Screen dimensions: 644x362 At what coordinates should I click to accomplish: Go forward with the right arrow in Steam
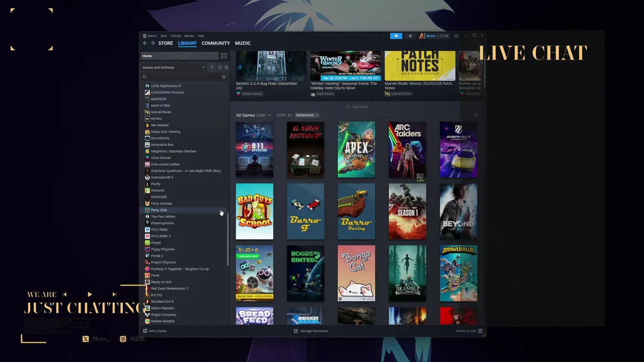[152, 43]
